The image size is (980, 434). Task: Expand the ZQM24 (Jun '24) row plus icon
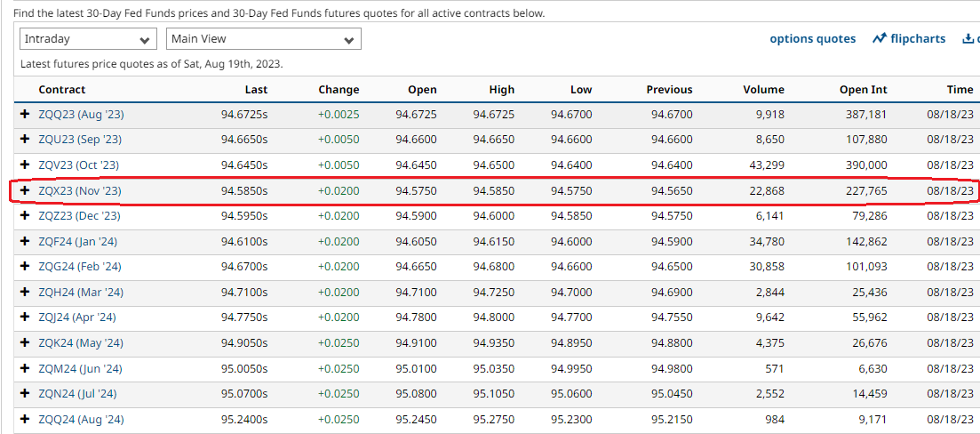[25, 369]
